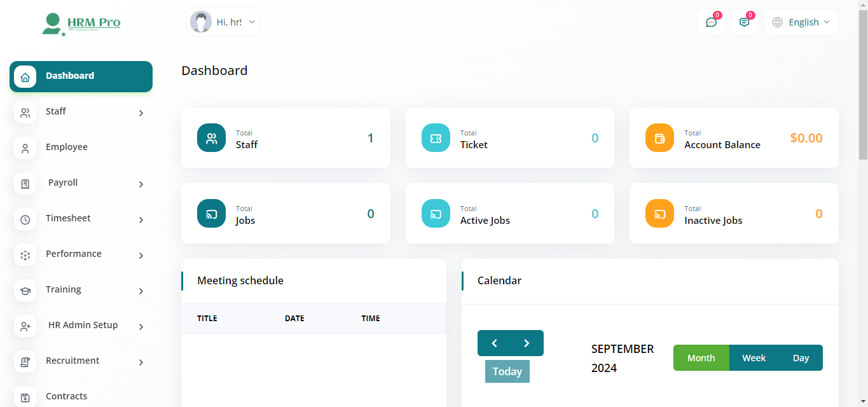
Task: Switch calendar to Week view
Action: pos(754,358)
